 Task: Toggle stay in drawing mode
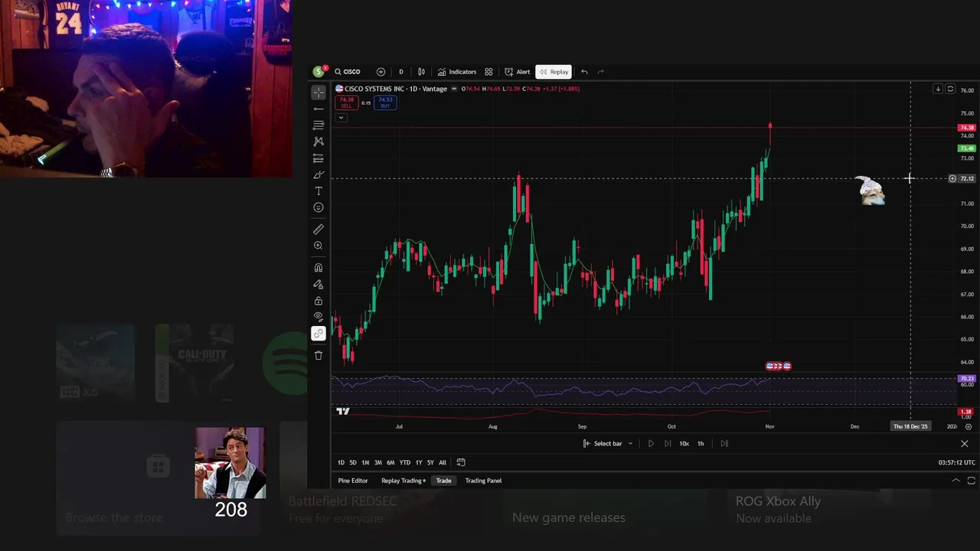[x=318, y=285]
